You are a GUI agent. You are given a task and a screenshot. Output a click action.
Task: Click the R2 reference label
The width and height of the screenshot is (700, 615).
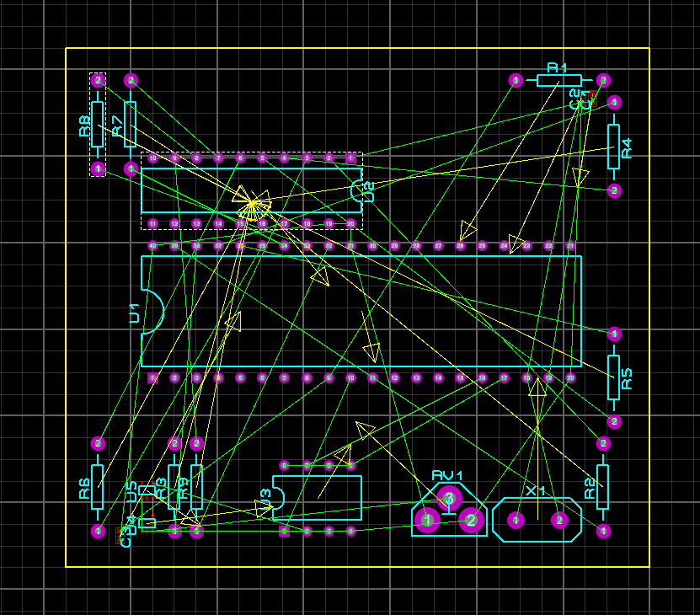(x=590, y=489)
